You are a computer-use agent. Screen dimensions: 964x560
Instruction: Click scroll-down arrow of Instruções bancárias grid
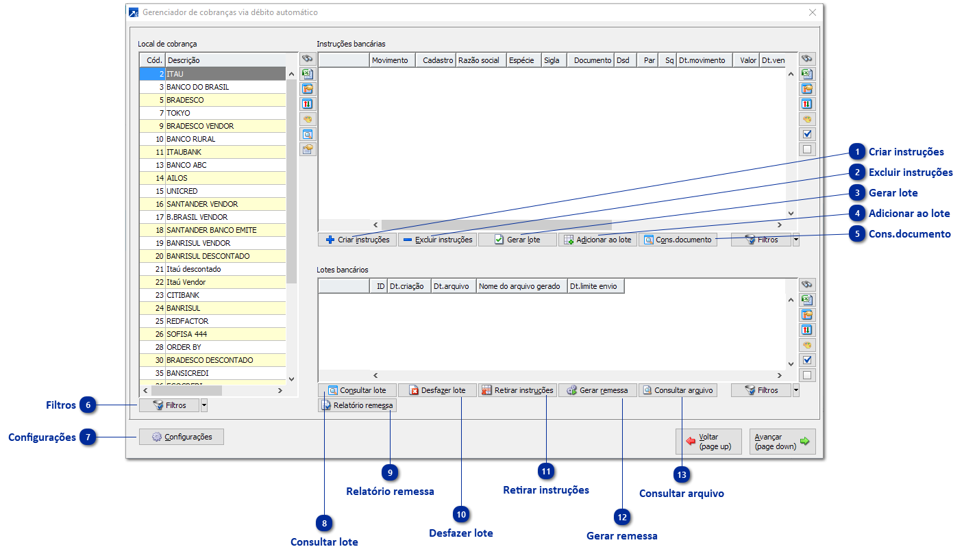(791, 214)
